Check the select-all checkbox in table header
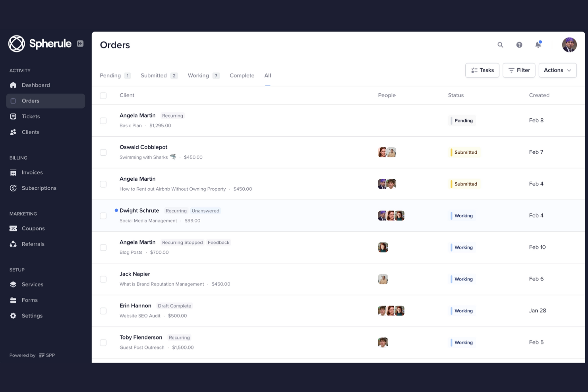This screenshot has width=588, height=392. tap(103, 95)
